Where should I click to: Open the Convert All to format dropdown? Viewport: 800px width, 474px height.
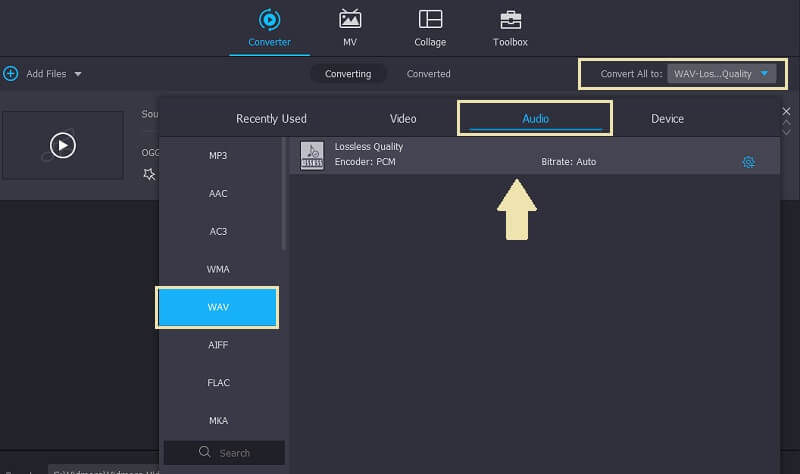coord(721,74)
